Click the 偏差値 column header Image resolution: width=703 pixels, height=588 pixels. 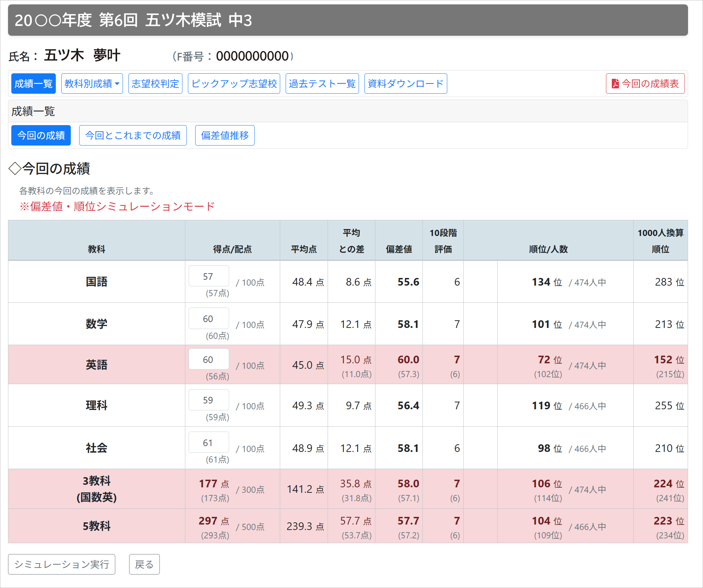click(399, 249)
